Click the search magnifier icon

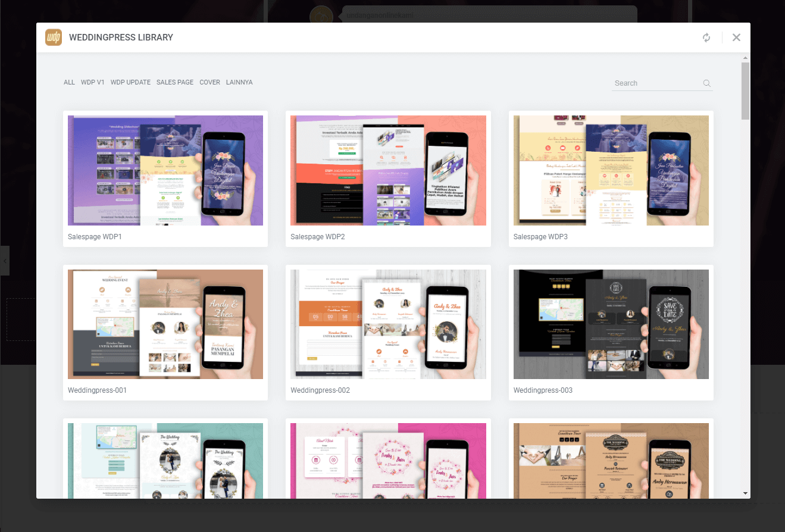click(x=707, y=83)
